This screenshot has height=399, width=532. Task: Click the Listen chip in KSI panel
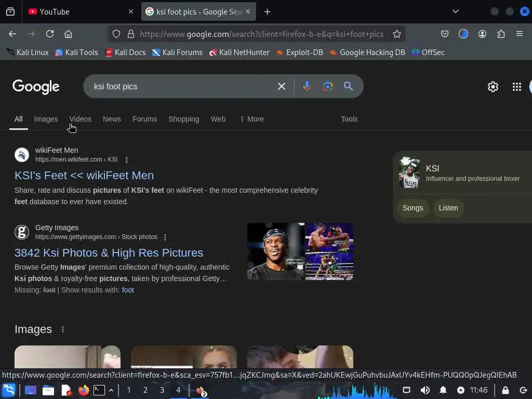point(448,208)
